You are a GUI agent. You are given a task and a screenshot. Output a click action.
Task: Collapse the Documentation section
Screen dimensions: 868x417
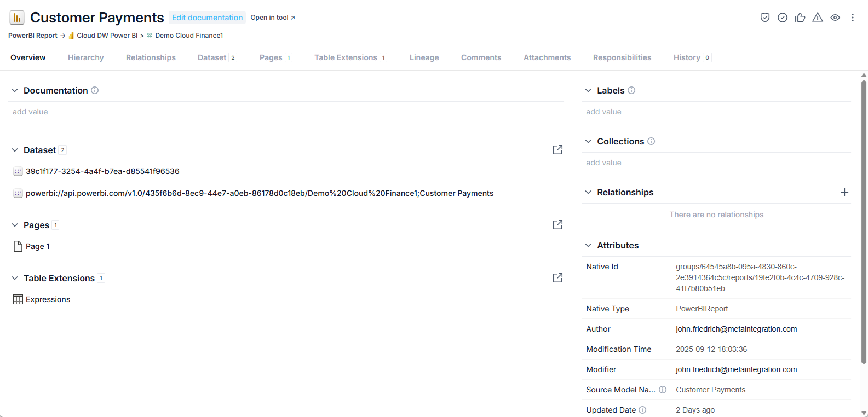pos(15,90)
